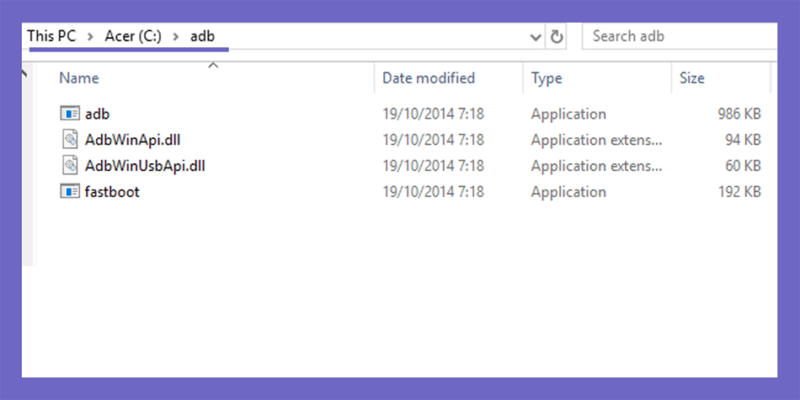Click the 192 KB size value
The image size is (800, 400).
739,192
